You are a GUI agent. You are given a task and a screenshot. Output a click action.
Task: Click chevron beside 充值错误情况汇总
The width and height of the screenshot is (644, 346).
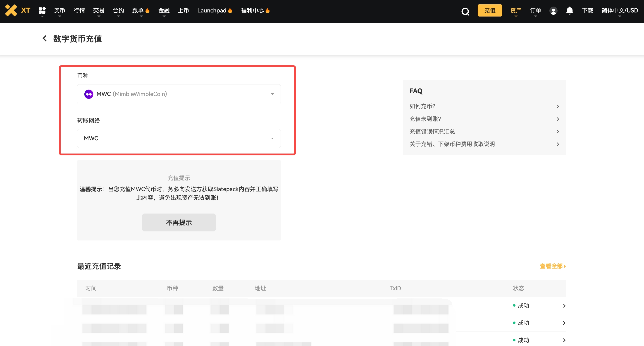pyautogui.click(x=558, y=132)
